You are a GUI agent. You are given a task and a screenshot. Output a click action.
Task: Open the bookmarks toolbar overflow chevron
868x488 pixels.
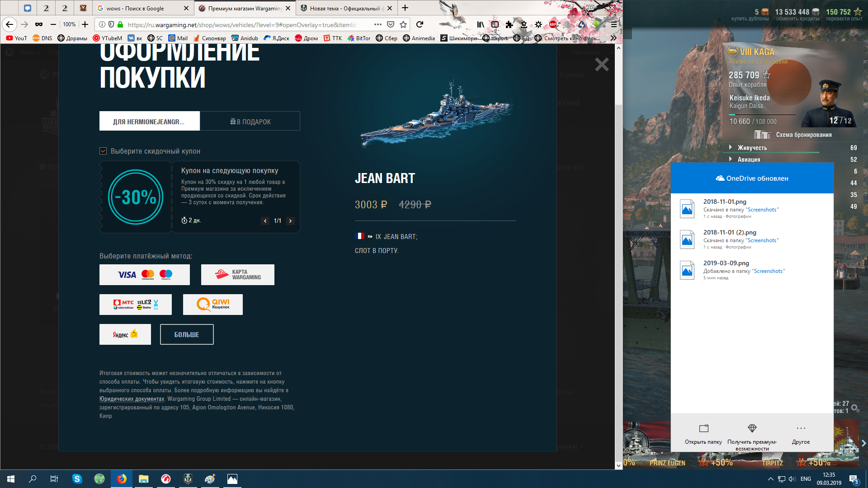coord(613,38)
